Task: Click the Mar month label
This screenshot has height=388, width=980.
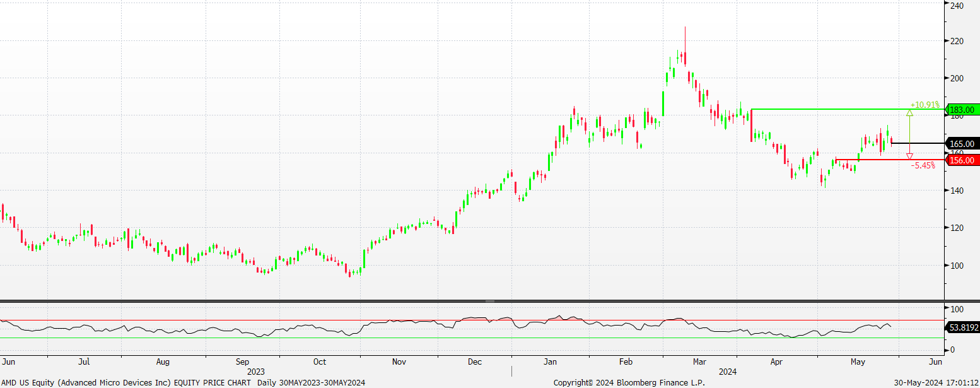Action: tap(699, 362)
